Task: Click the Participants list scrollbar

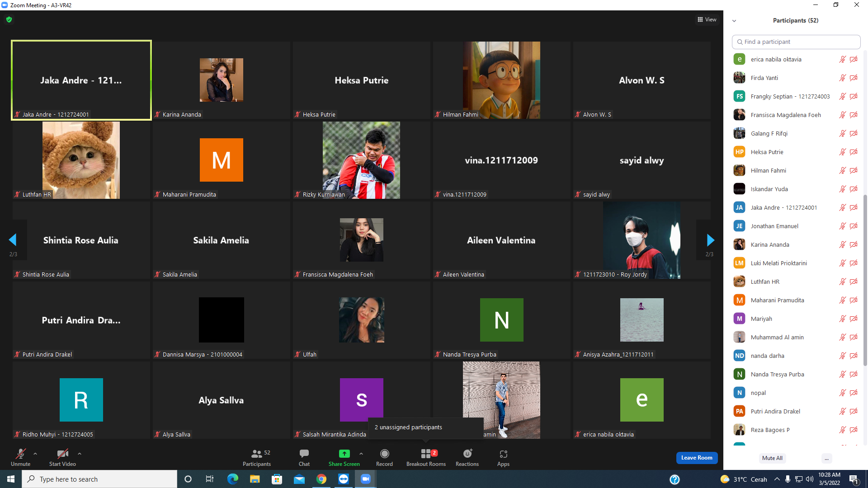Action: [865, 280]
